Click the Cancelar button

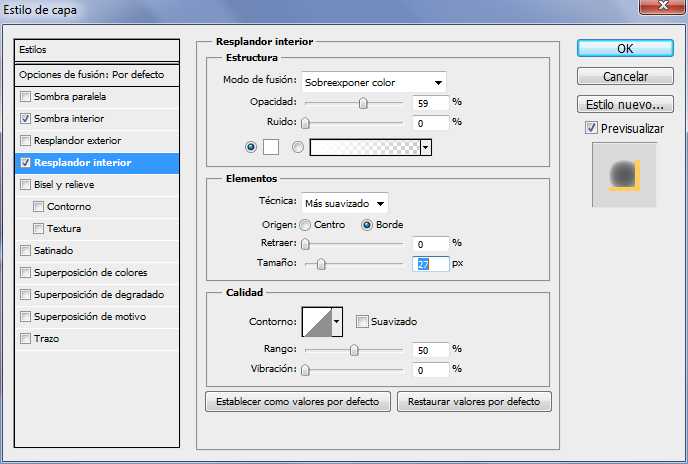tap(625, 76)
